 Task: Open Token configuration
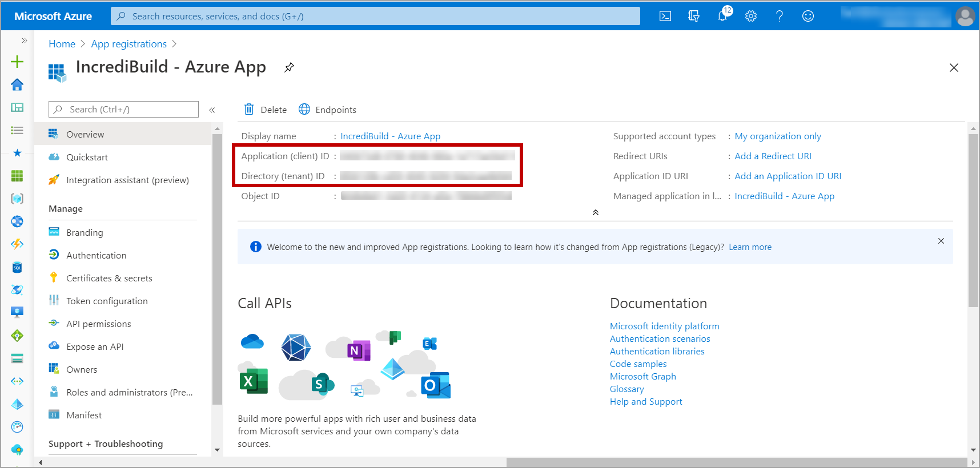click(123, 301)
